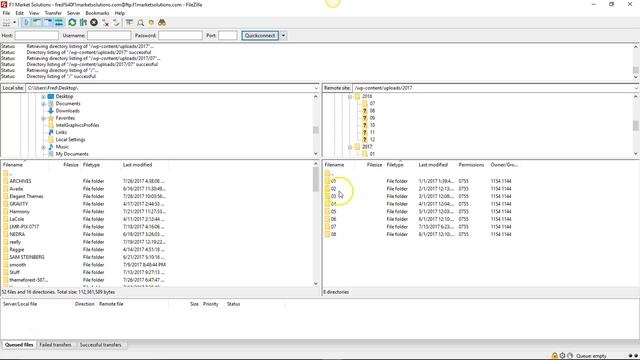Click the Favorites star icon in local tree

pos(51,118)
